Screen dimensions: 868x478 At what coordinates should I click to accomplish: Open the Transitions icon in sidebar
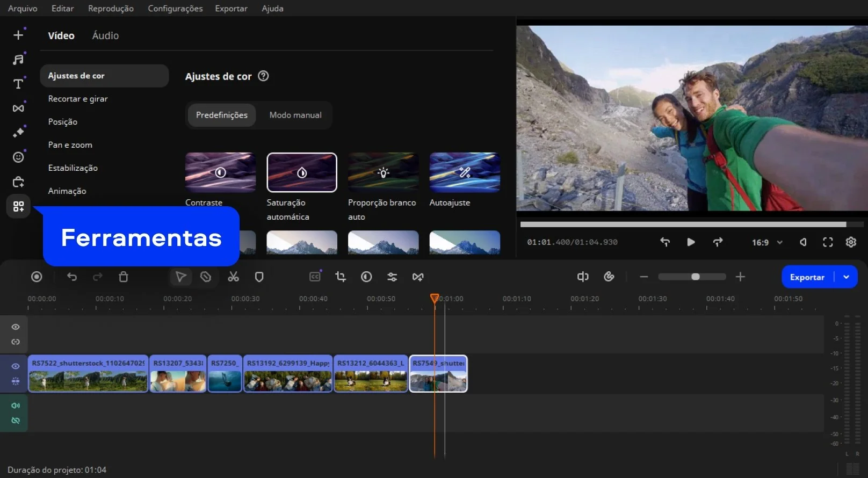[18, 108]
